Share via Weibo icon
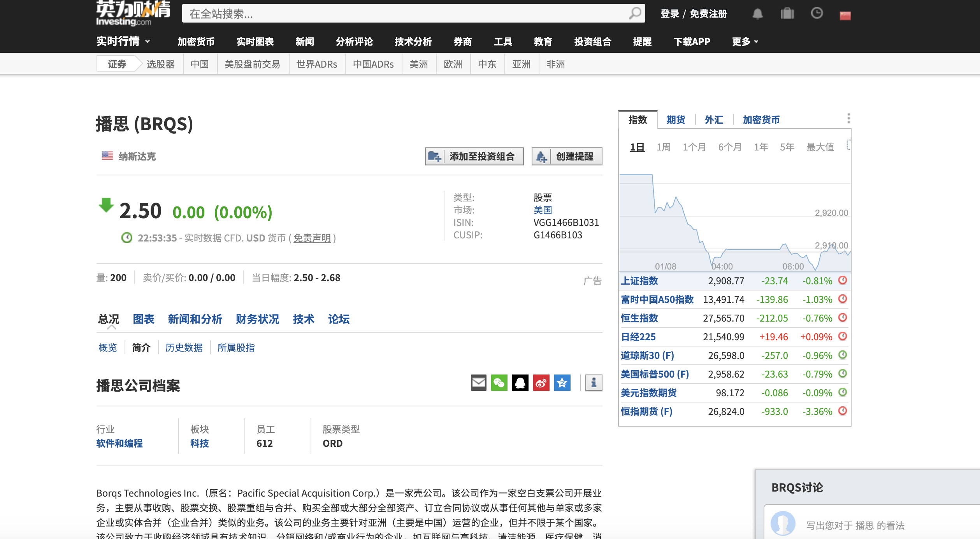This screenshot has height=539, width=980. (541, 383)
